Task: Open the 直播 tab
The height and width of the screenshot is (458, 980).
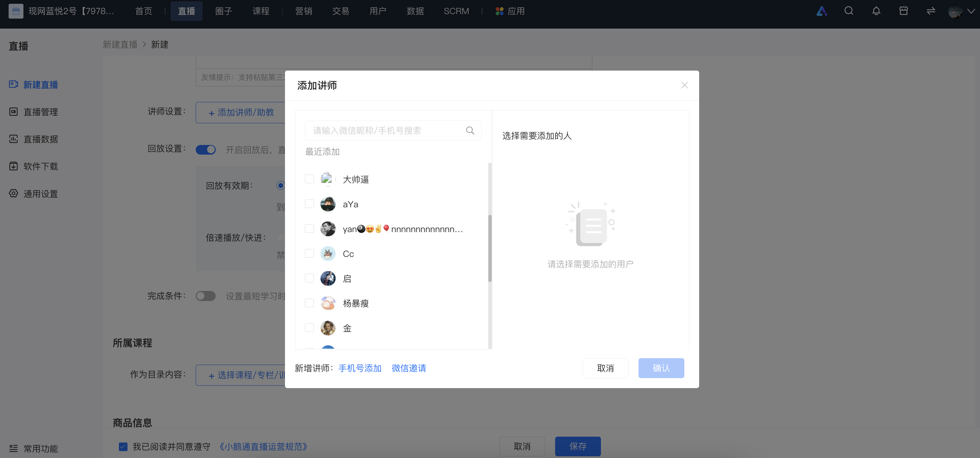Action: tap(186, 11)
